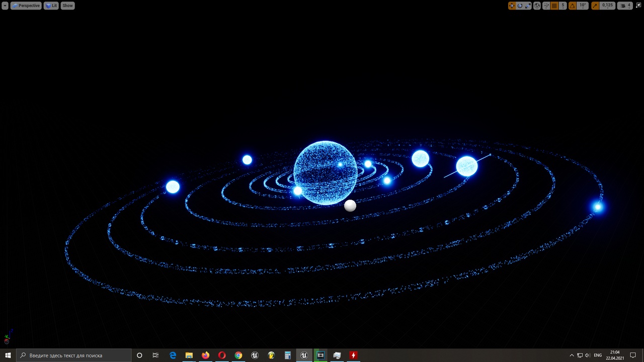Open Cortana from the taskbar

coord(139,355)
